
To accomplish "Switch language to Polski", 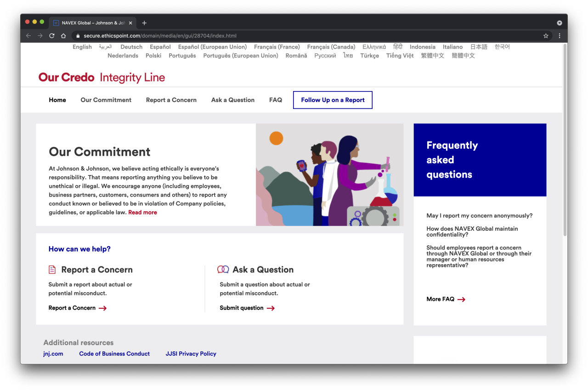I will tap(153, 56).
